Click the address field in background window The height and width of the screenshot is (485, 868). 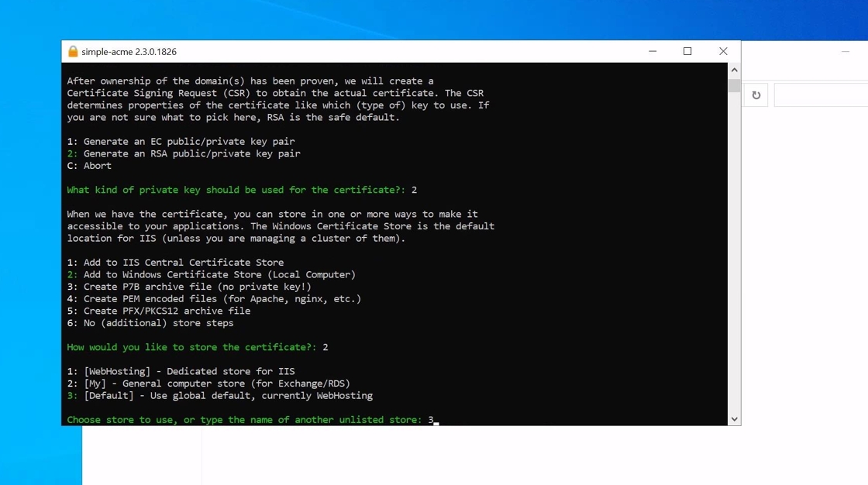pos(821,95)
